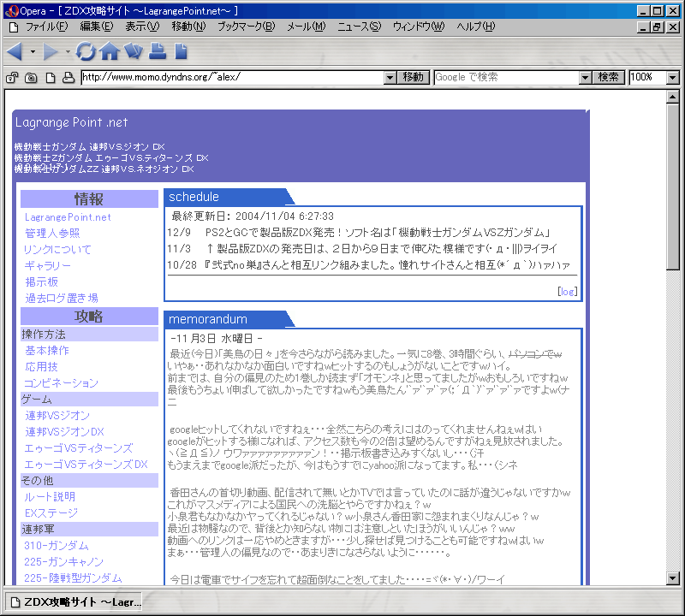
Task: Click the Opera logo in title bar
Action: (x=12, y=11)
